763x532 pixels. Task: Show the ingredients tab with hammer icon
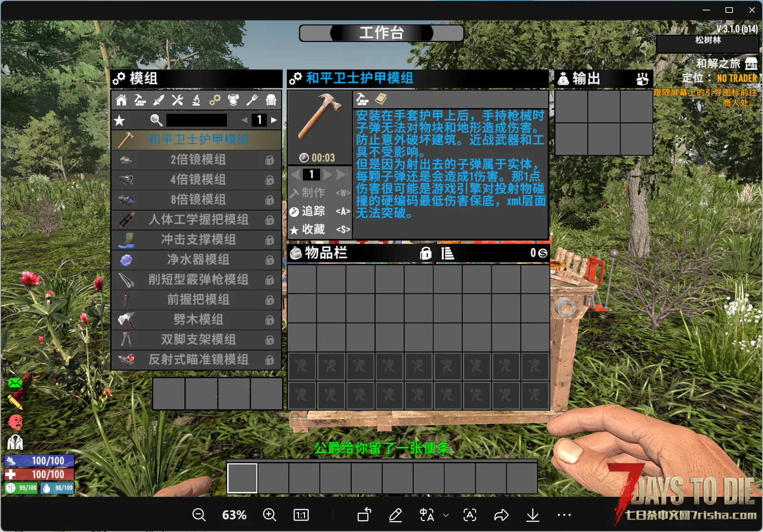click(x=363, y=99)
